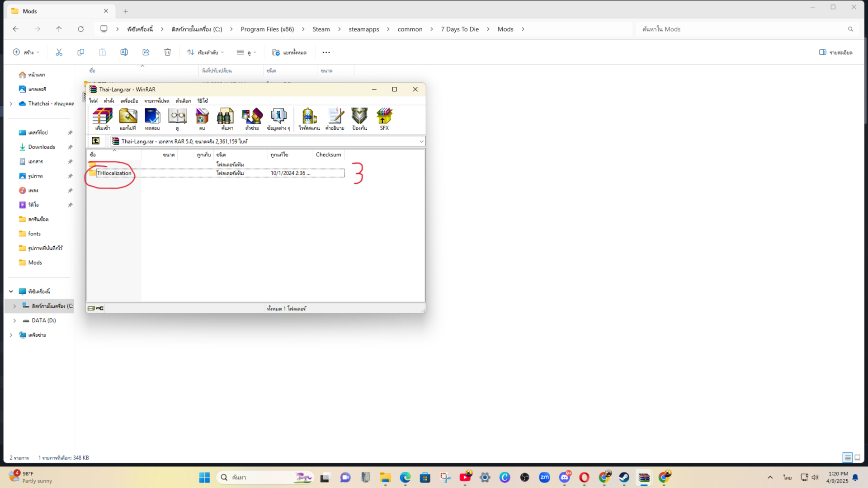Open the Wizard (ตัวช่วย) icon in WinRAR
Viewport: 868px width, 488px height.
click(x=252, y=119)
